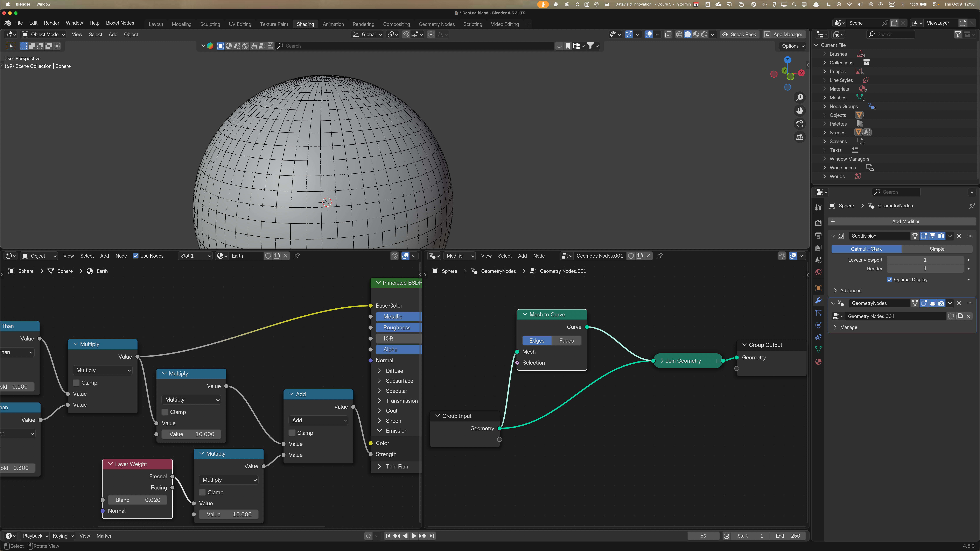Open the Object properties tab
The width and height of the screenshot is (980, 551).
818,288
